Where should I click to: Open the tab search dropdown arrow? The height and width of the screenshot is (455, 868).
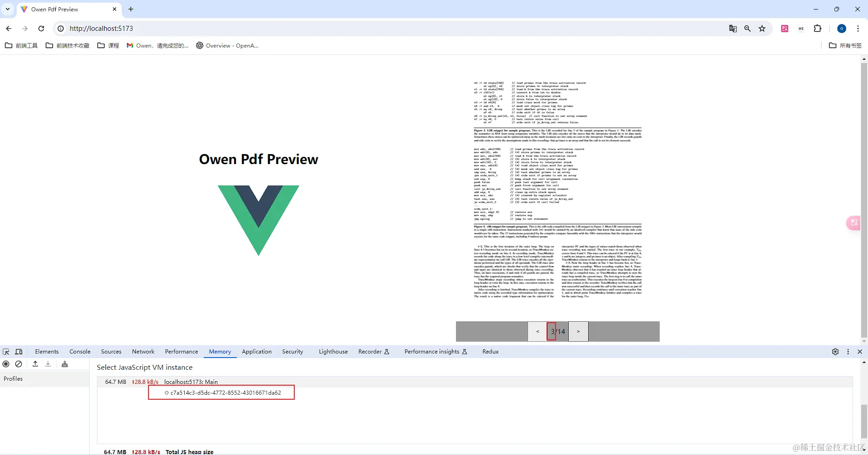(8, 9)
